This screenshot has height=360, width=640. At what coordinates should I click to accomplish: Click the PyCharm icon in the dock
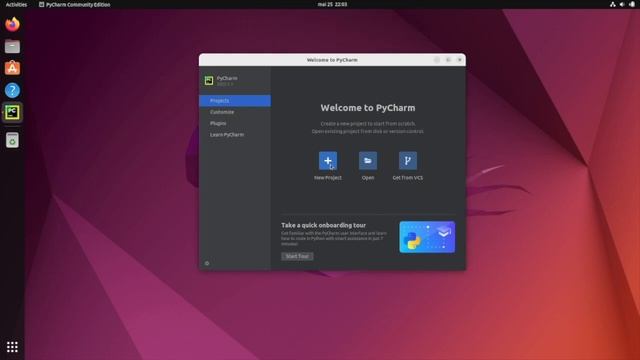(x=12, y=112)
